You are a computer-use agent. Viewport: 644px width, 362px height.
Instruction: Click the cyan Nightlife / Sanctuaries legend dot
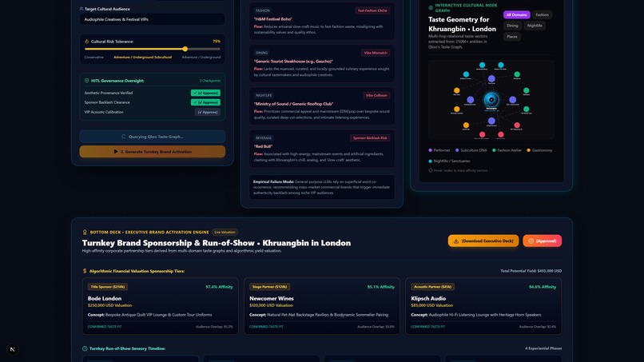[431, 161]
